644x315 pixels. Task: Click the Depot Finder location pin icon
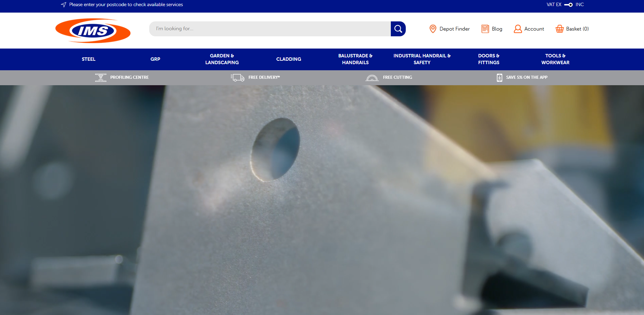(x=433, y=29)
